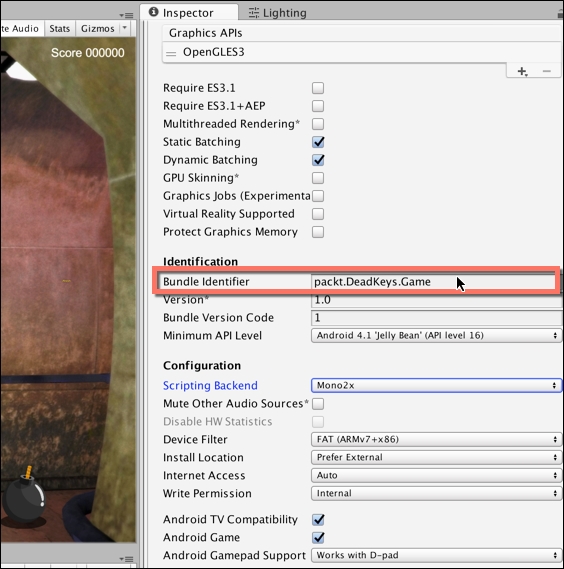The height and width of the screenshot is (569, 564).
Task: Add a Graphics API with plus icon
Action: (x=522, y=71)
